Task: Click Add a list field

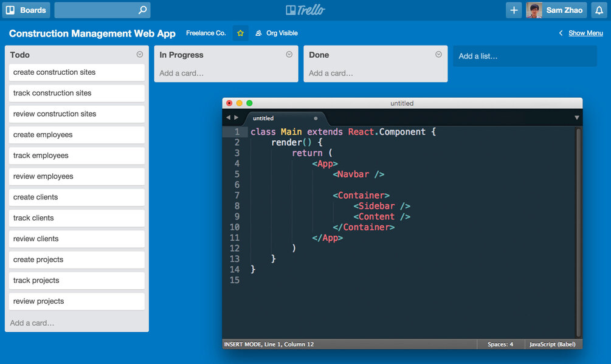Action: click(525, 56)
